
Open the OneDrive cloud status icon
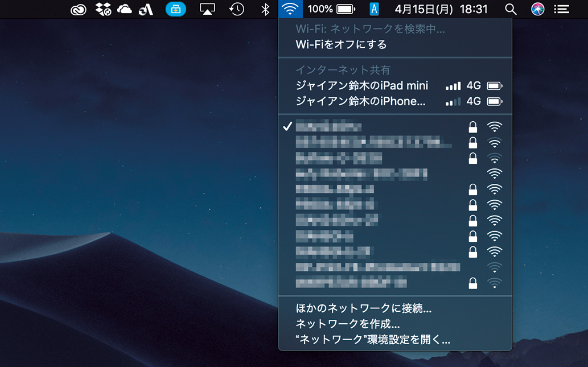pos(124,9)
